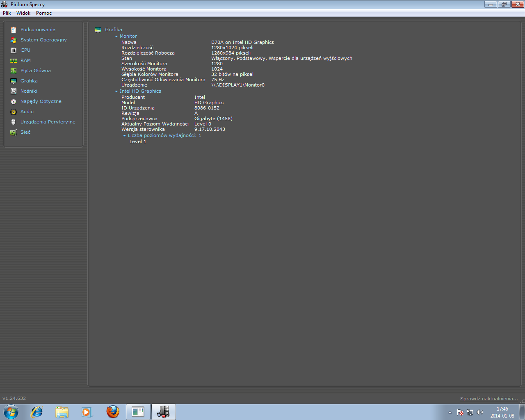
Task: Click the Sieć network card icon
Action: point(14,132)
